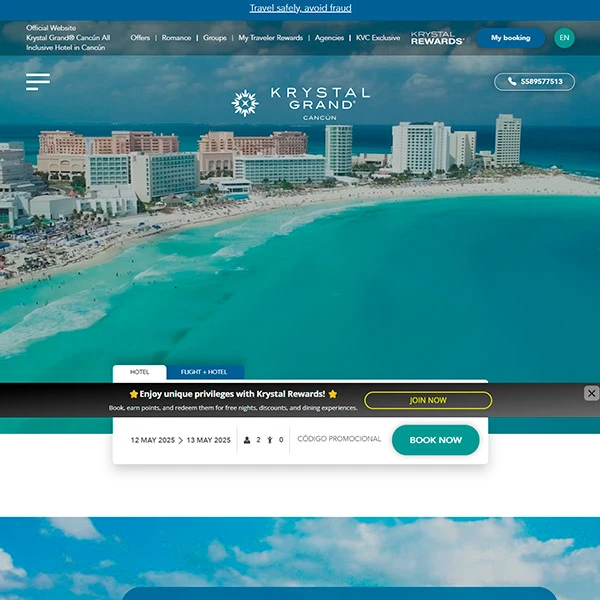Image resolution: width=600 pixels, height=600 pixels.
Task: Click the Krystal Grand Cancún logo
Action: [300, 103]
